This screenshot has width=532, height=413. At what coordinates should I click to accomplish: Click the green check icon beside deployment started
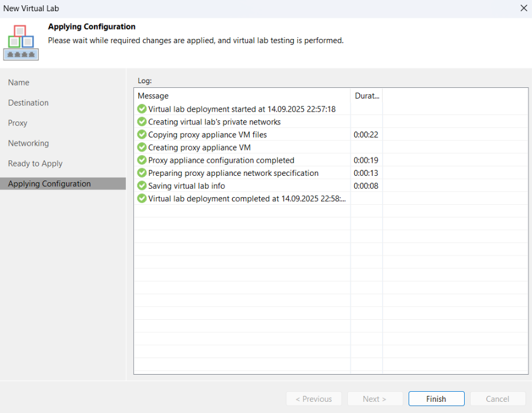point(142,109)
